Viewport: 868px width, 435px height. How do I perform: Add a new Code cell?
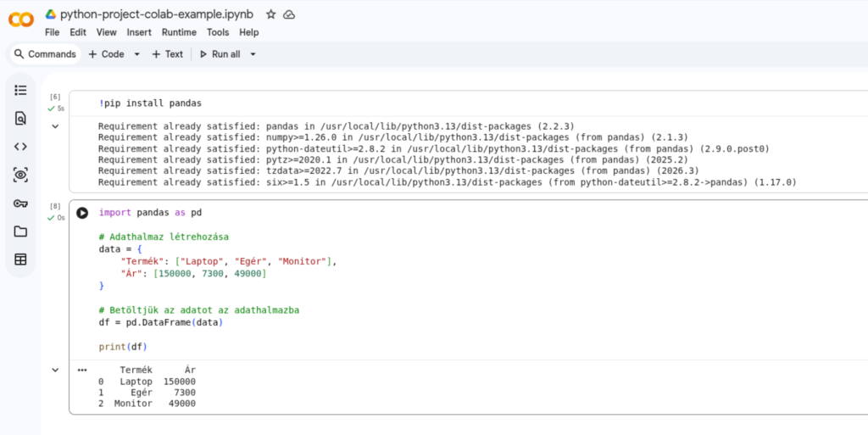tap(106, 54)
